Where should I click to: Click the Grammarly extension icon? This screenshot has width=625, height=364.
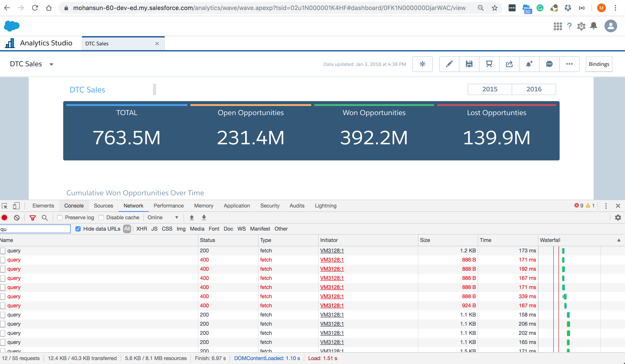540,8
